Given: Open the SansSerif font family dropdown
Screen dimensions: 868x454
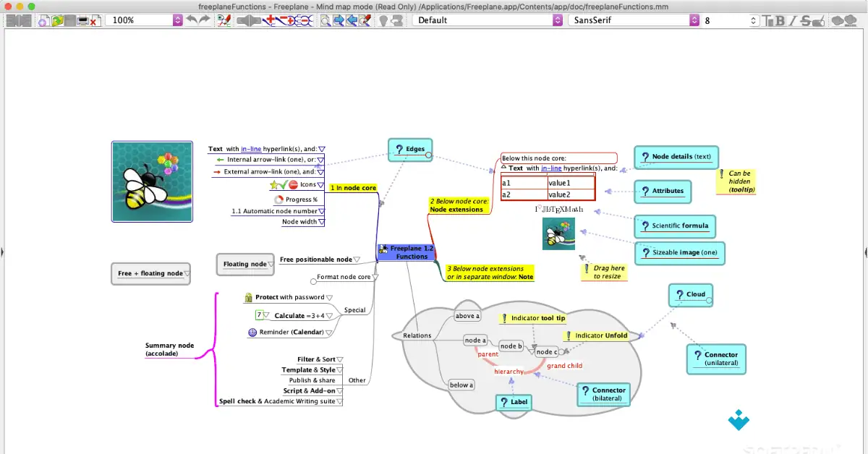Looking at the screenshot, I should (x=693, y=20).
